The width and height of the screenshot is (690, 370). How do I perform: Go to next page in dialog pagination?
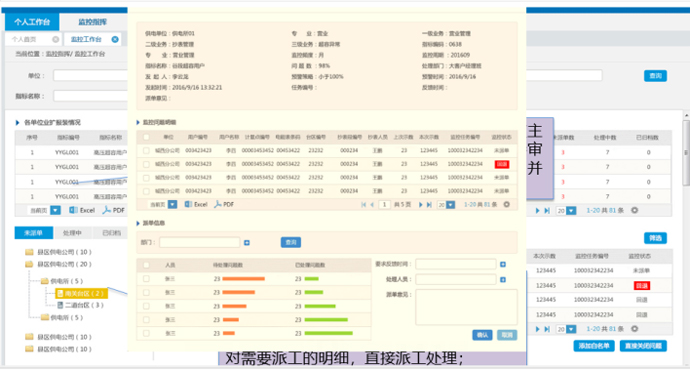[x=421, y=205]
